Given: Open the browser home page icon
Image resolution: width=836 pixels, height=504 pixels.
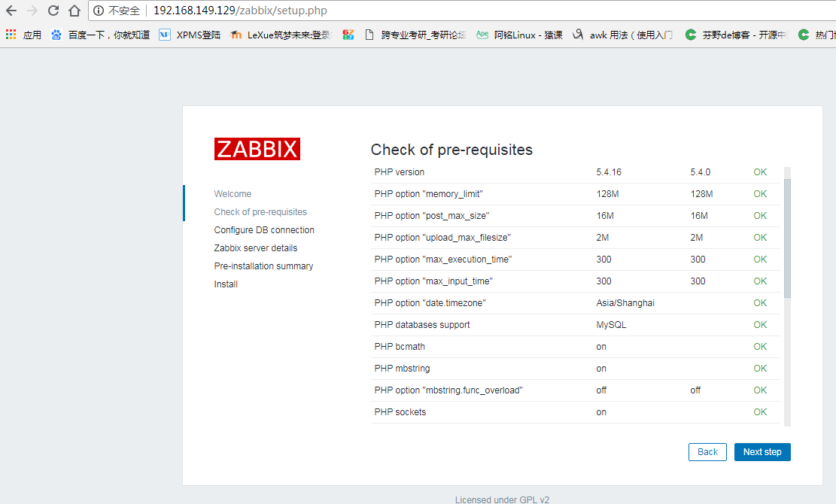Looking at the screenshot, I should coord(74,11).
